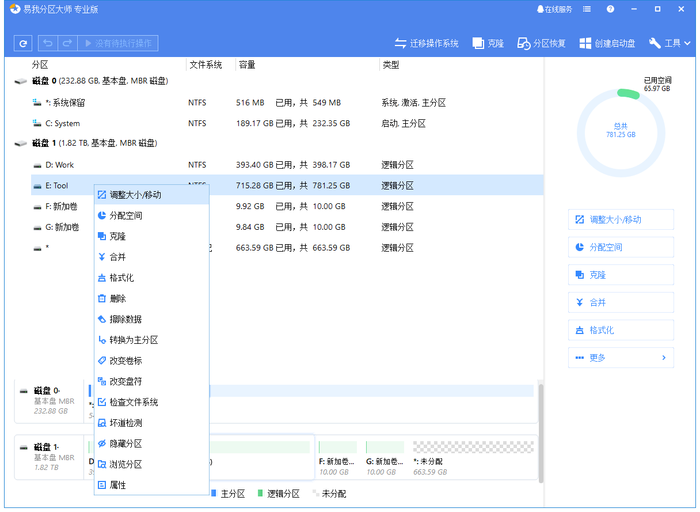700x512 pixels.
Task: Select 转换为主分区 in the context menu
Action: (152, 340)
